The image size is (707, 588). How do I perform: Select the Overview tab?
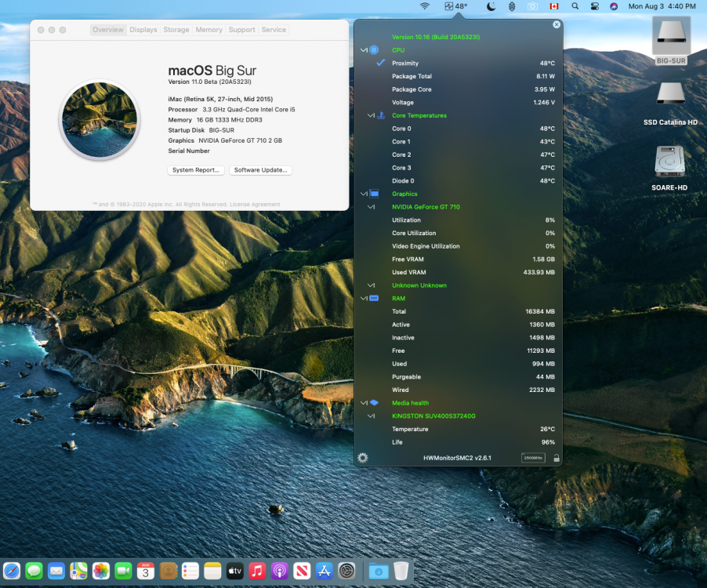107,30
